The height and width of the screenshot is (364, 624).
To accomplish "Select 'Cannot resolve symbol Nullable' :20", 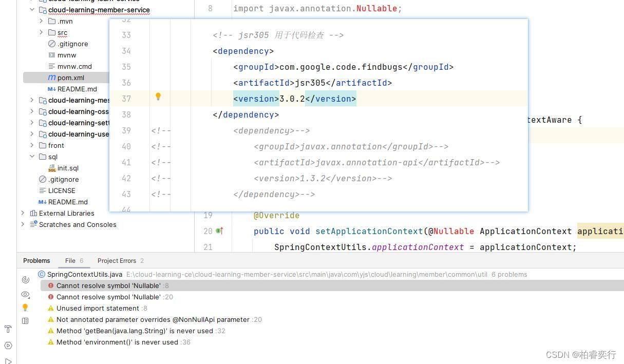I will tap(332, 297).
